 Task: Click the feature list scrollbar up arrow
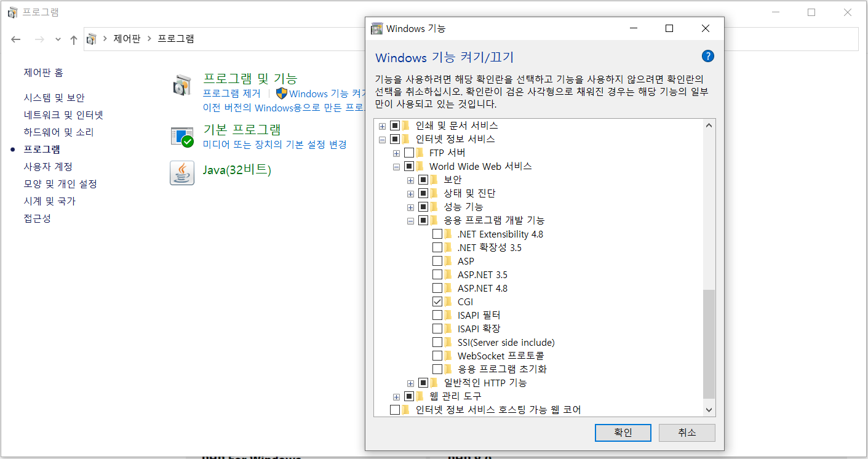(709, 126)
